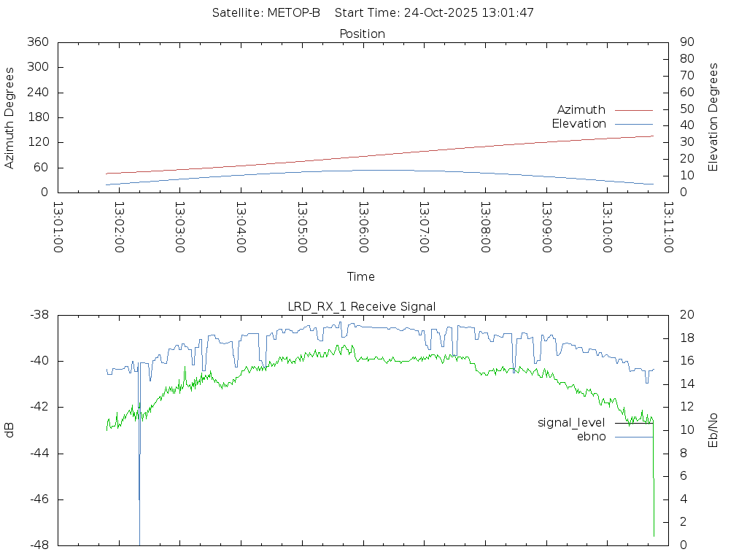The image size is (747, 560).
Task: Click the Azimuth legend label
Action: pyautogui.click(x=581, y=109)
